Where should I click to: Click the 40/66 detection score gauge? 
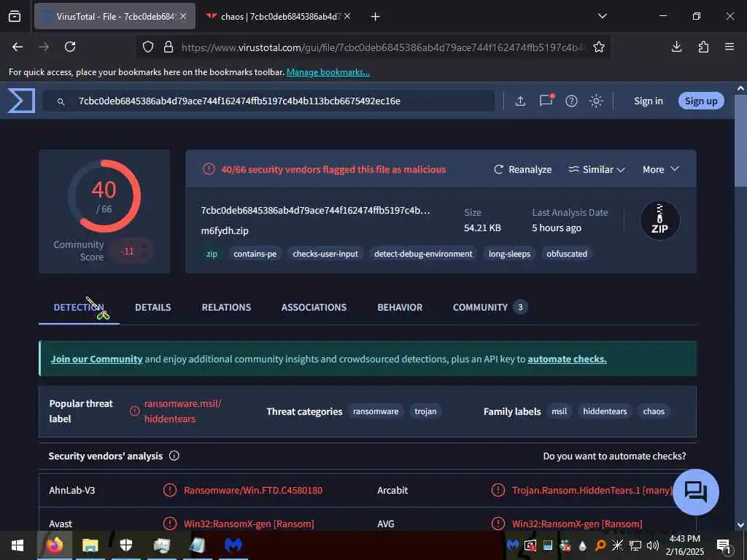pos(104,195)
